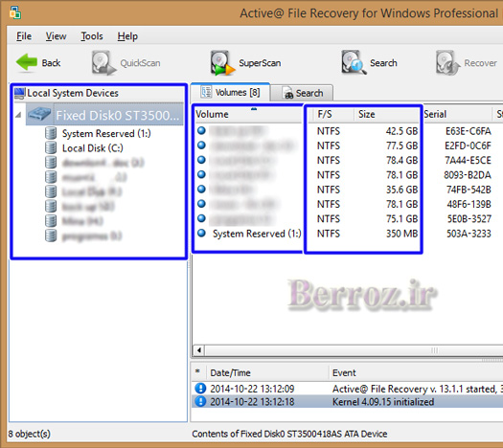Viewport: 503px width, 448px height.
Task: Click the Recover toolbar button
Action: click(467, 63)
